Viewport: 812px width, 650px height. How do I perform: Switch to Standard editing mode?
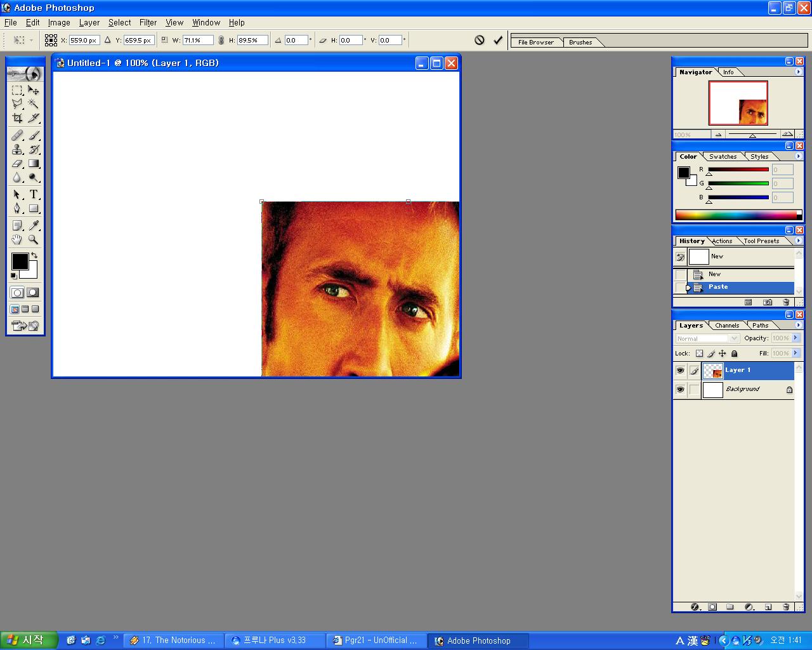pos(17,293)
